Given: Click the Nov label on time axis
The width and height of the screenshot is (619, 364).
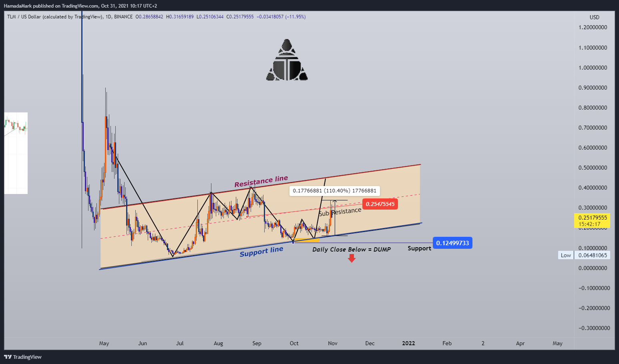Looking at the screenshot, I should coord(333,343).
